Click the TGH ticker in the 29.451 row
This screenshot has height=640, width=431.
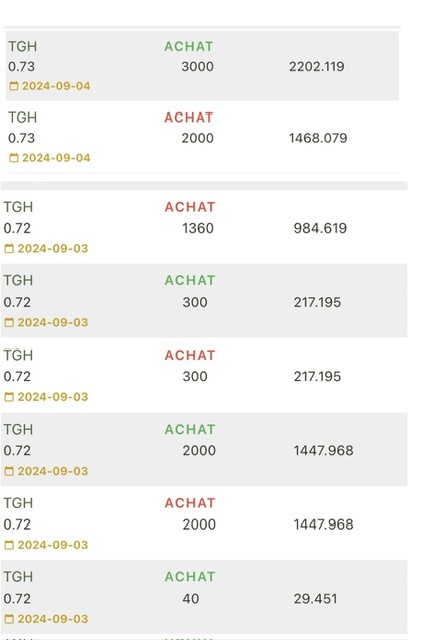tap(18, 577)
